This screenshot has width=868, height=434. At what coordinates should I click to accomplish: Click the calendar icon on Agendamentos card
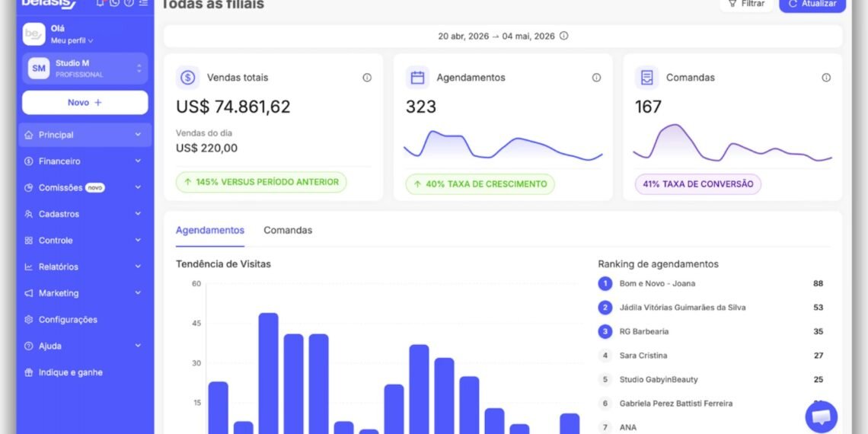point(417,78)
